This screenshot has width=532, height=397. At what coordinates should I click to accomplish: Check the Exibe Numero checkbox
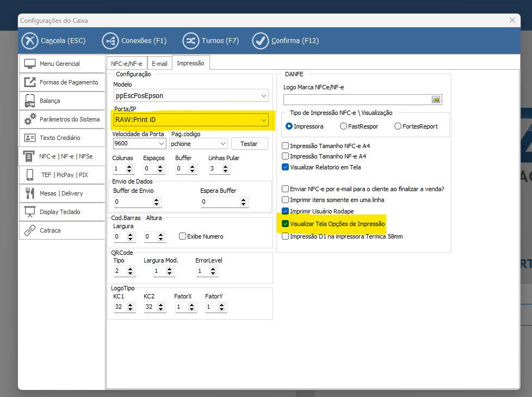click(x=183, y=236)
